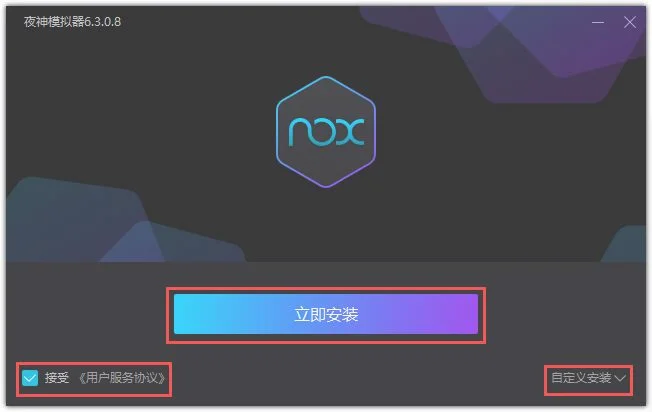Uncheck the 接受 agreement checkbox
This screenshot has width=652, height=412.
tap(30, 378)
